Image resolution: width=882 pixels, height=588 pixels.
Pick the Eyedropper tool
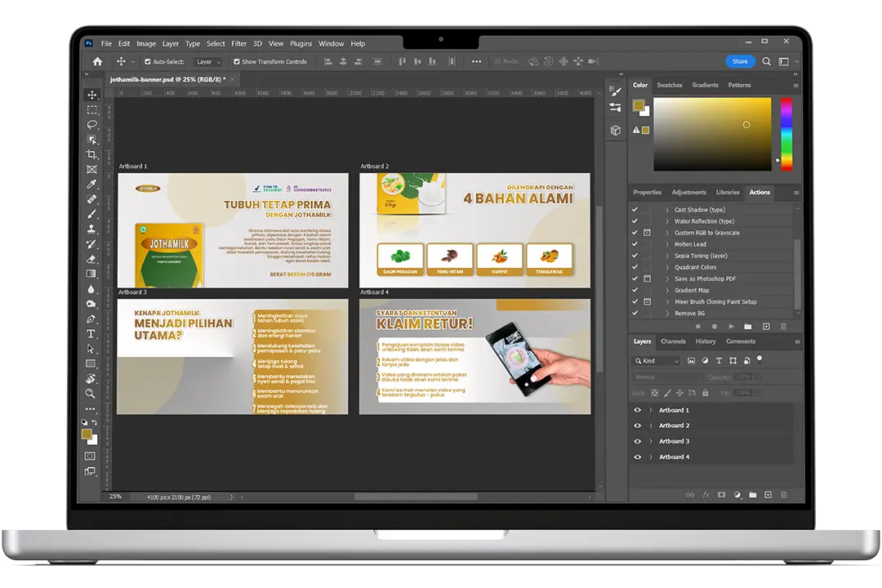[x=91, y=184]
